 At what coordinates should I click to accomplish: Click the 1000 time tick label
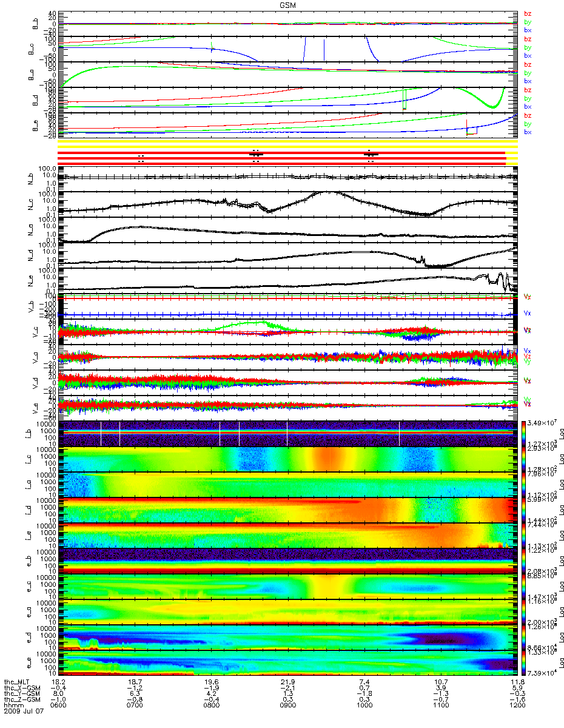tap(364, 706)
